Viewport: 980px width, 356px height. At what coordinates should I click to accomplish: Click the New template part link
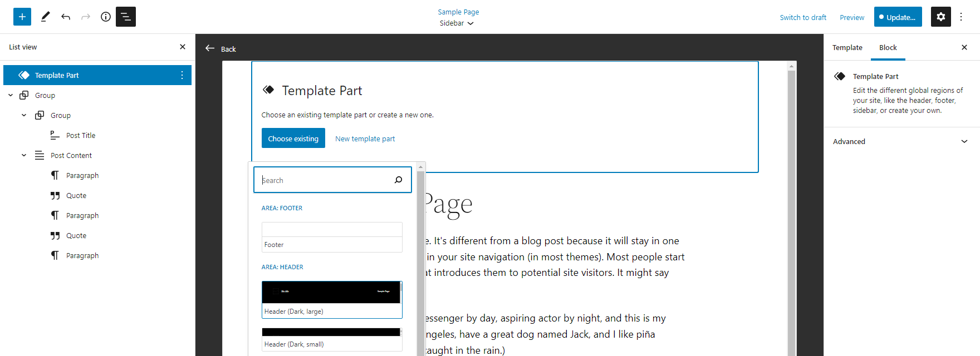[x=365, y=139]
